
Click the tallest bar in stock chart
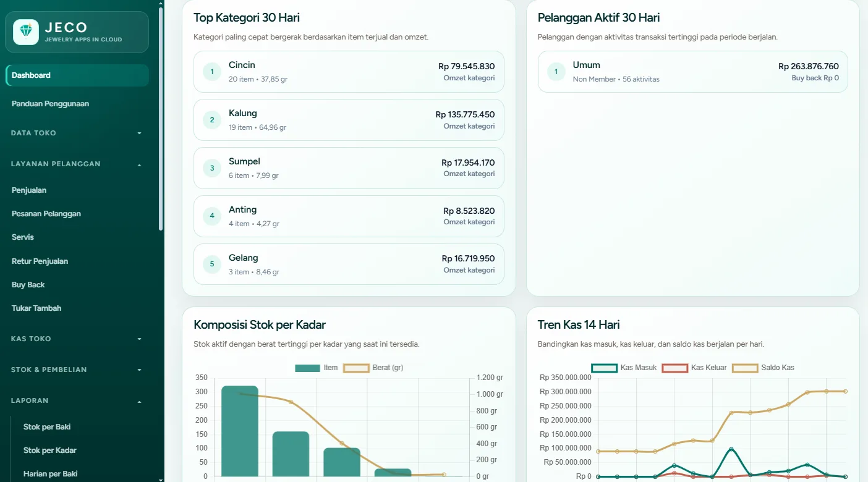(x=240, y=431)
